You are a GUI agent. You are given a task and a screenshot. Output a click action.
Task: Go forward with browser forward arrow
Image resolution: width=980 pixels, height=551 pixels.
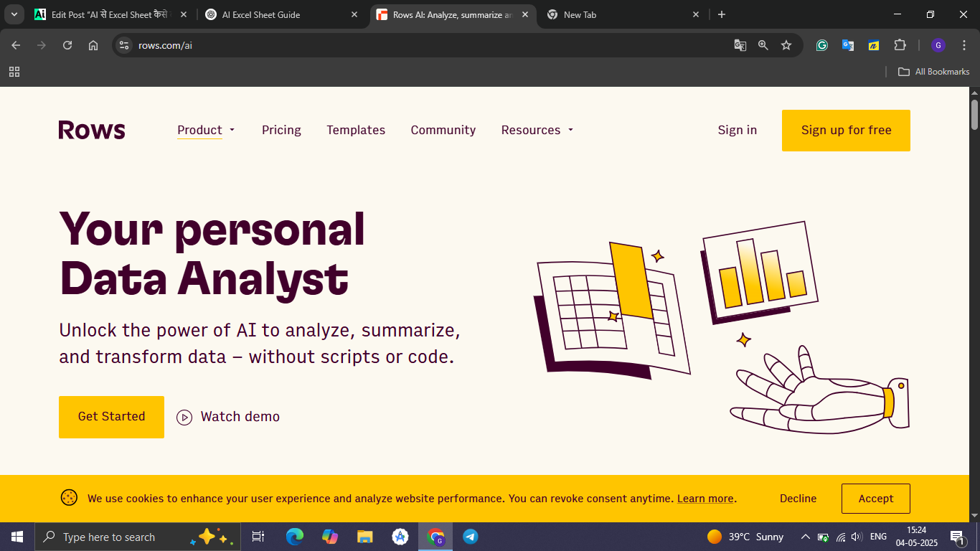42,45
